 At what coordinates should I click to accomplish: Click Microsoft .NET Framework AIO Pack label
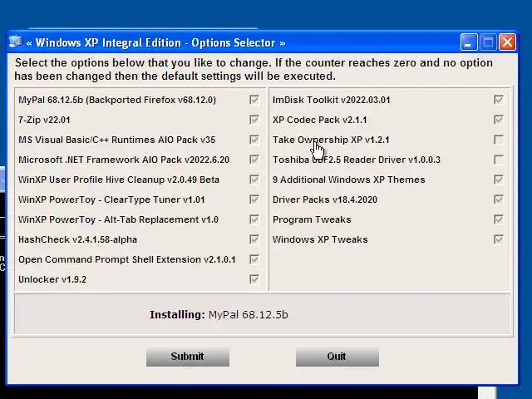[124, 160]
